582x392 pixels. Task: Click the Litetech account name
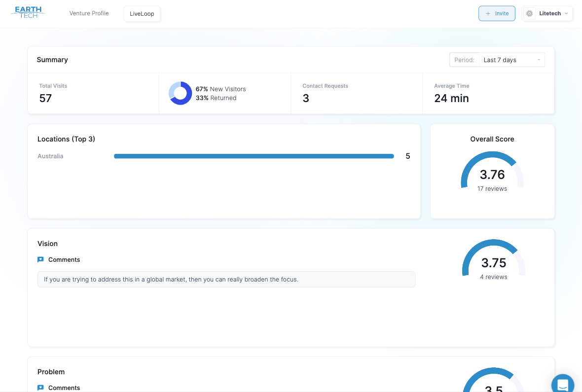pos(549,14)
